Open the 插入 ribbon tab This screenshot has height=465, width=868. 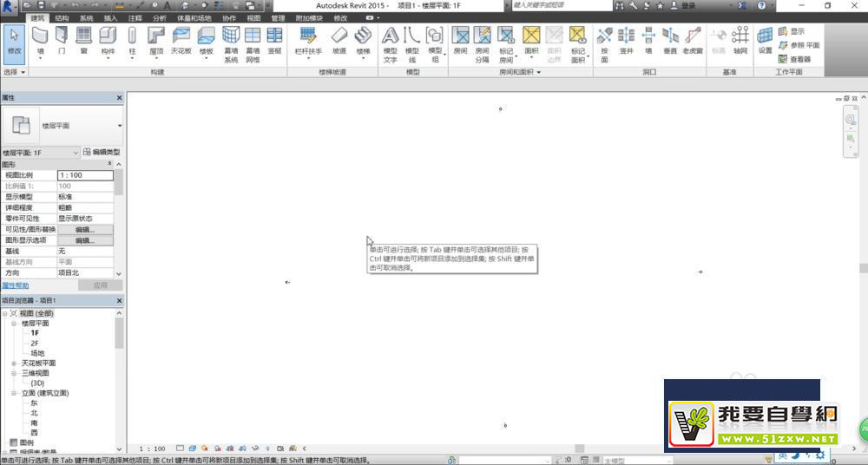tap(111, 17)
